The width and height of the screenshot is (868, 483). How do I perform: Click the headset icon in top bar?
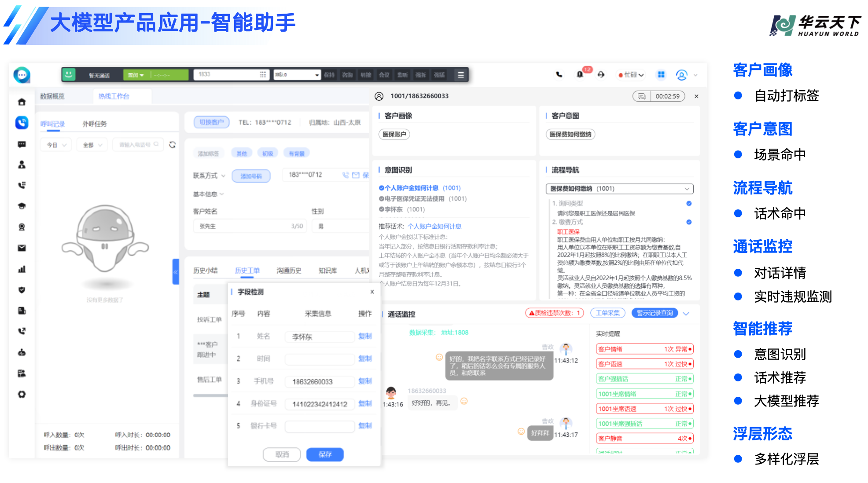click(601, 75)
